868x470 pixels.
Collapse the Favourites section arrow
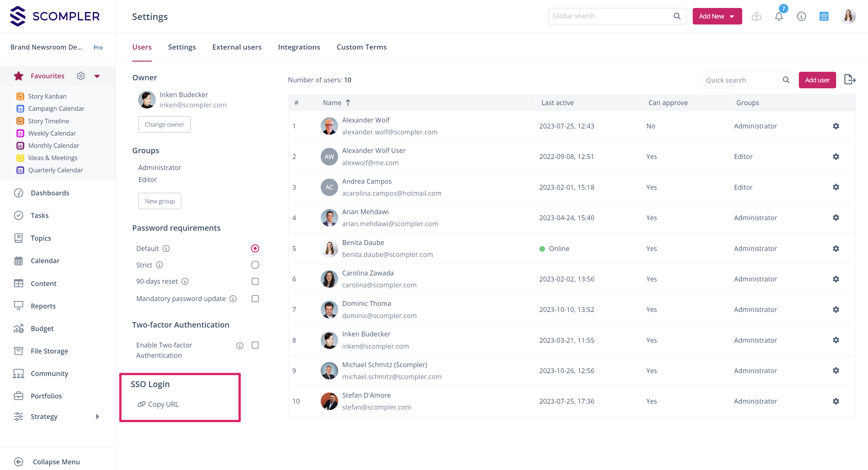point(97,76)
